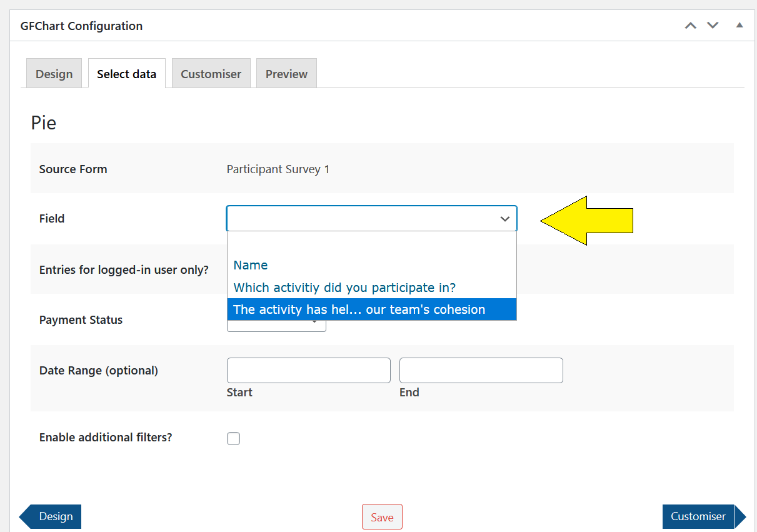This screenshot has width=757, height=532.
Task: Open the Preview tab
Action: tap(286, 74)
